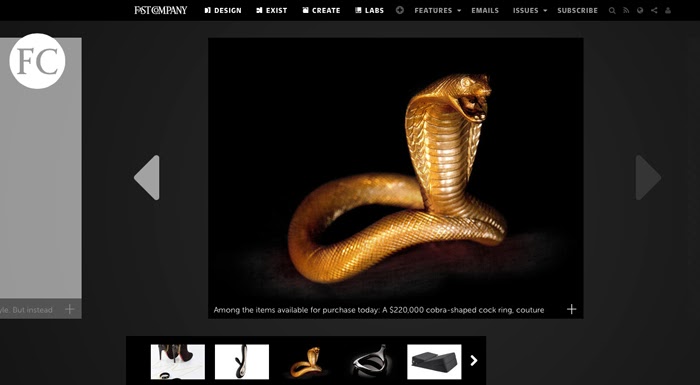This screenshot has width=700, height=385.
Task: Click the Subscribe link
Action: pos(577,11)
